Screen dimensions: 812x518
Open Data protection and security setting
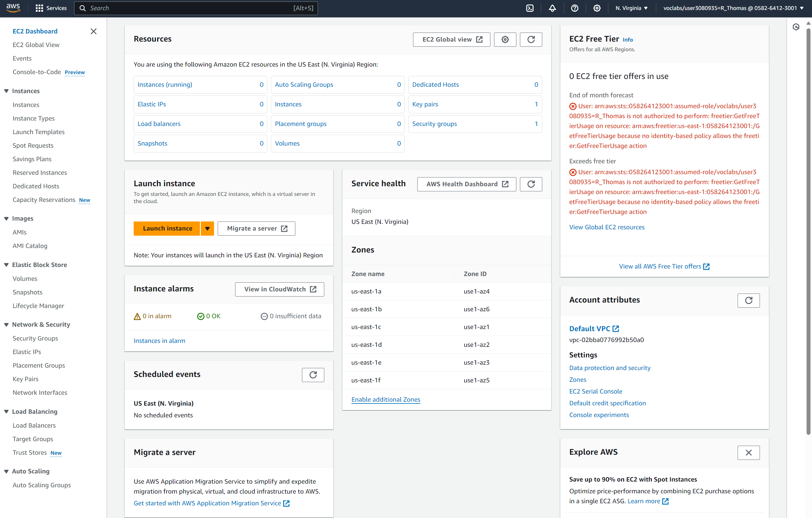(610, 368)
